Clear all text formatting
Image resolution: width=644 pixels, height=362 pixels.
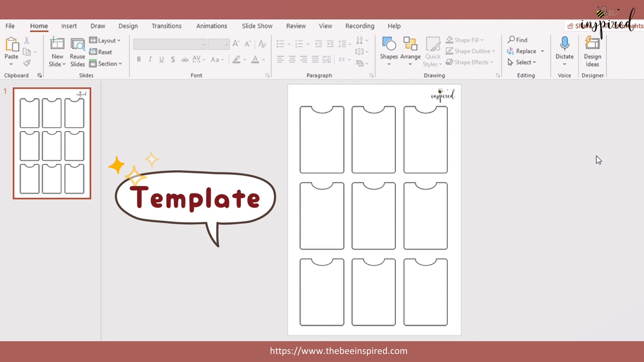click(262, 44)
